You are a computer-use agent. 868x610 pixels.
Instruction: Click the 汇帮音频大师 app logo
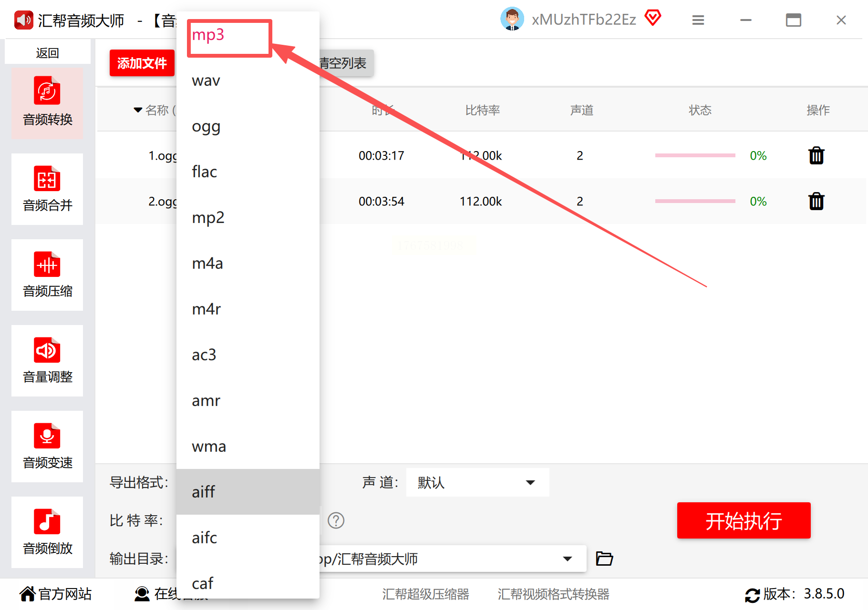(23, 20)
